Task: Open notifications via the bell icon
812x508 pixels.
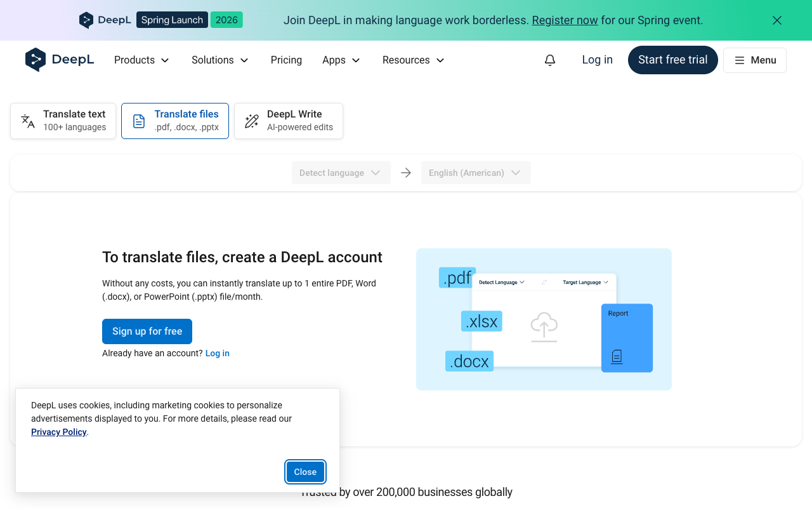Action: [549, 60]
